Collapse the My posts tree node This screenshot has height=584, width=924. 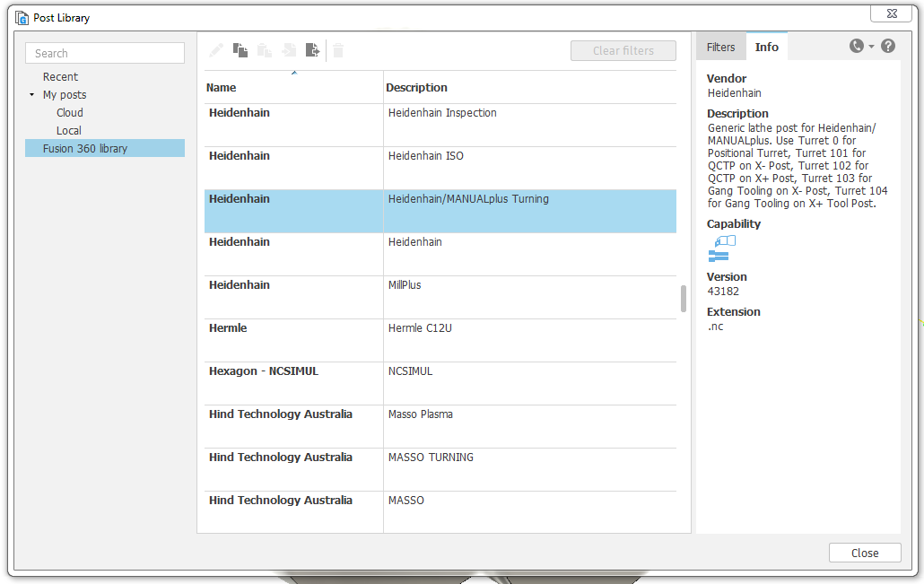coord(31,94)
